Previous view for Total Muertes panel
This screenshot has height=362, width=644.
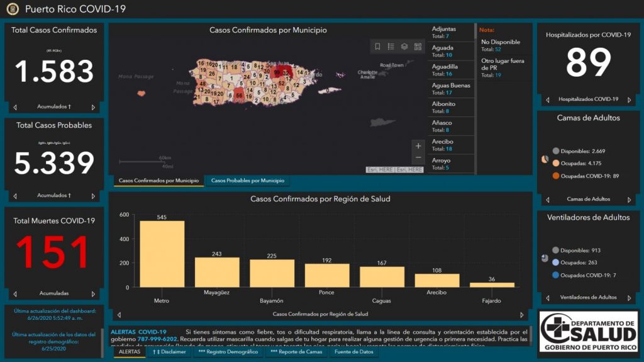(15, 293)
